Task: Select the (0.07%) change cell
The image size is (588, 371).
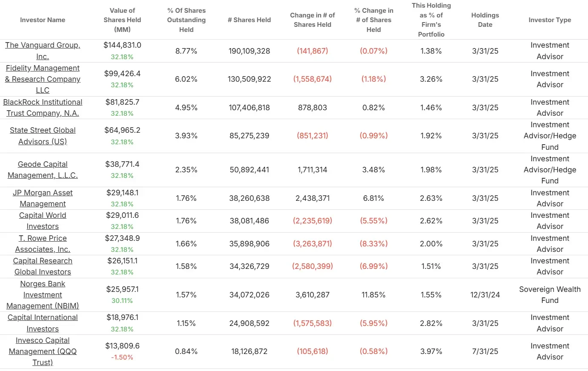Action: pos(374,51)
